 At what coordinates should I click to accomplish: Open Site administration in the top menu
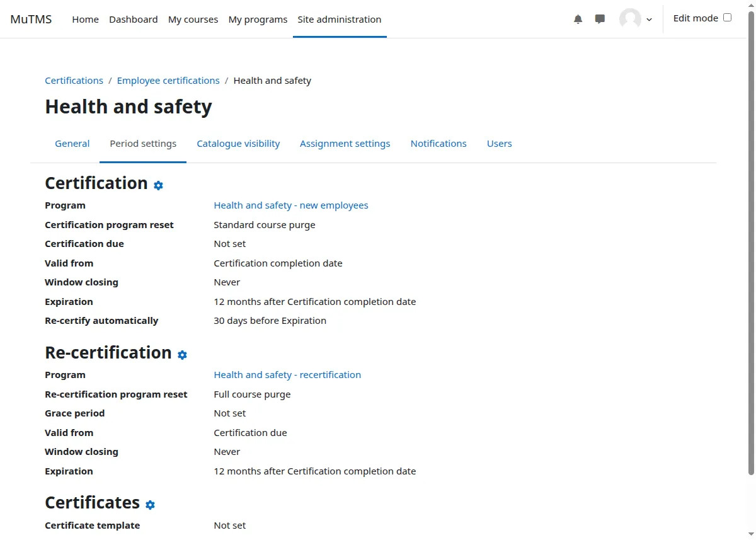coord(339,20)
